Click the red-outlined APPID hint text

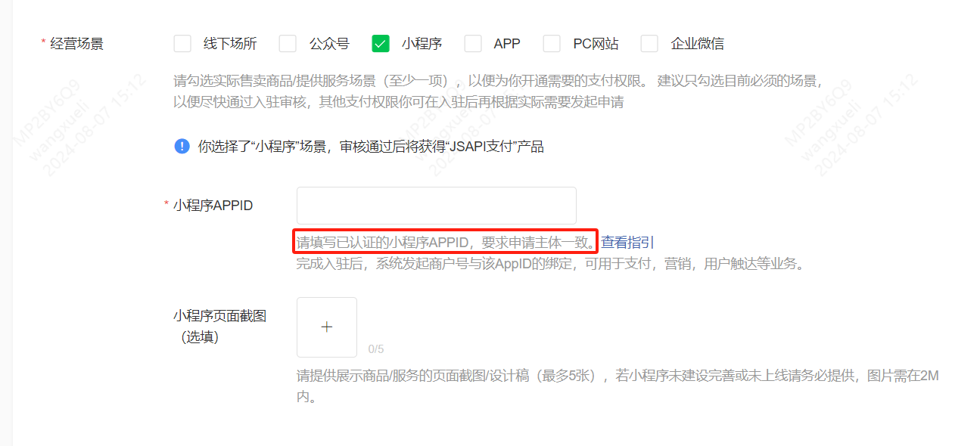point(446,243)
